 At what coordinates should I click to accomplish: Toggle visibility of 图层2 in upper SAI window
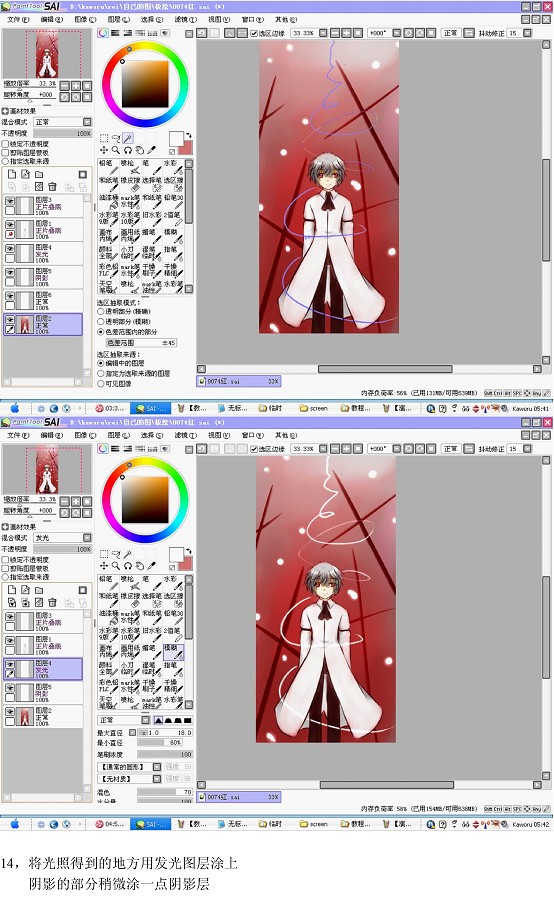[10, 320]
